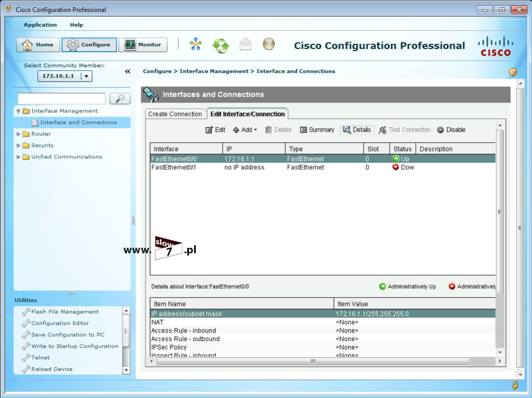Open the Add dropdown
The image size is (532, 398).
245,130
